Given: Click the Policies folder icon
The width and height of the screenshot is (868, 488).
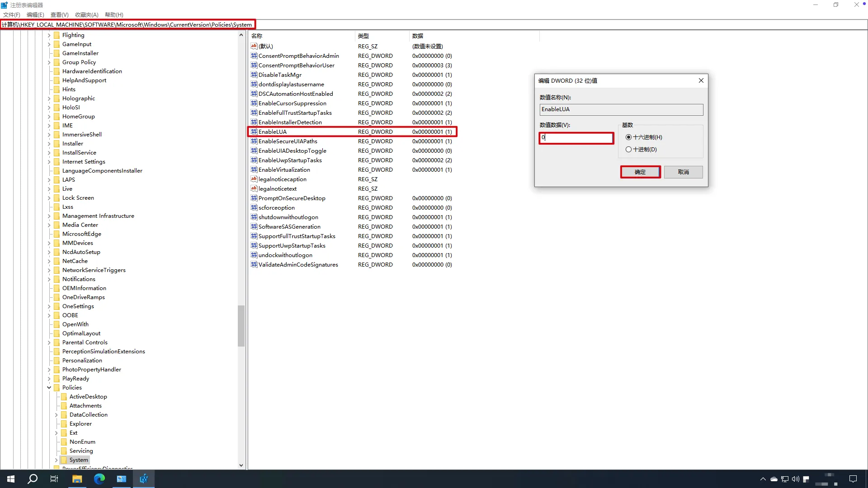Looking at the screenshot, I should [x=57, y=387].
